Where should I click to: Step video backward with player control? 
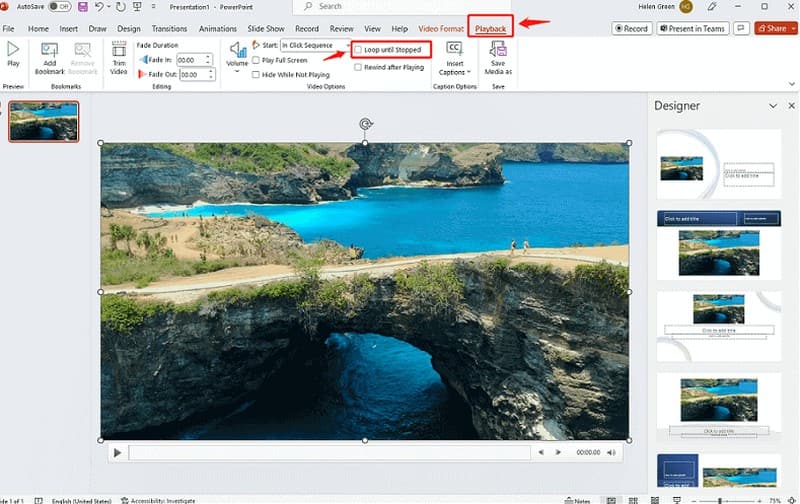pos(541,452)
